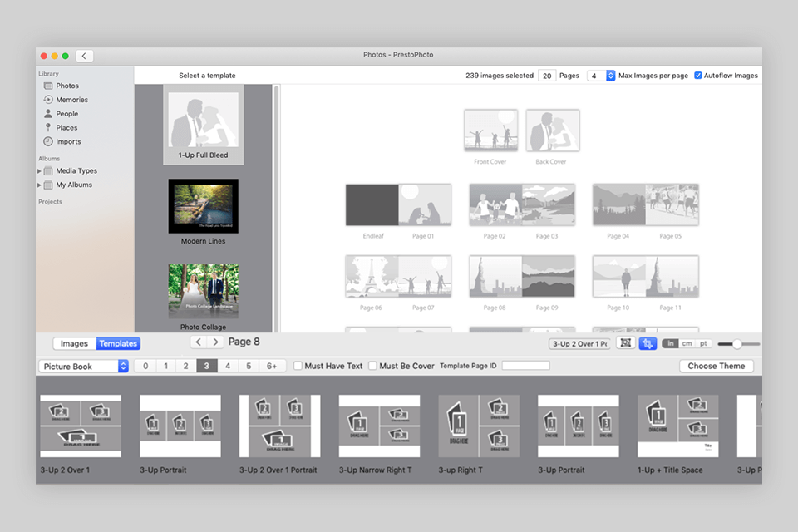Open the Picture Book dropdown

tap(83, 366)
